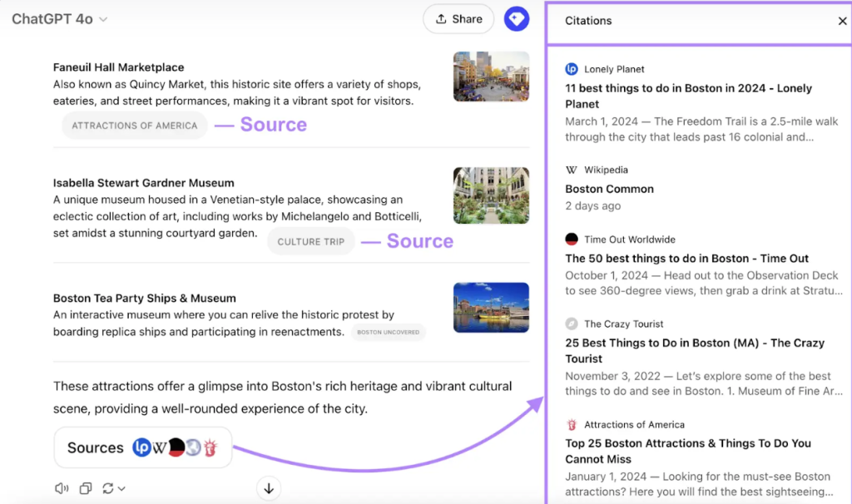Click the Wikipedia W icon in Sources button
The height and width of the screenshot is (504, 852).
159,448
